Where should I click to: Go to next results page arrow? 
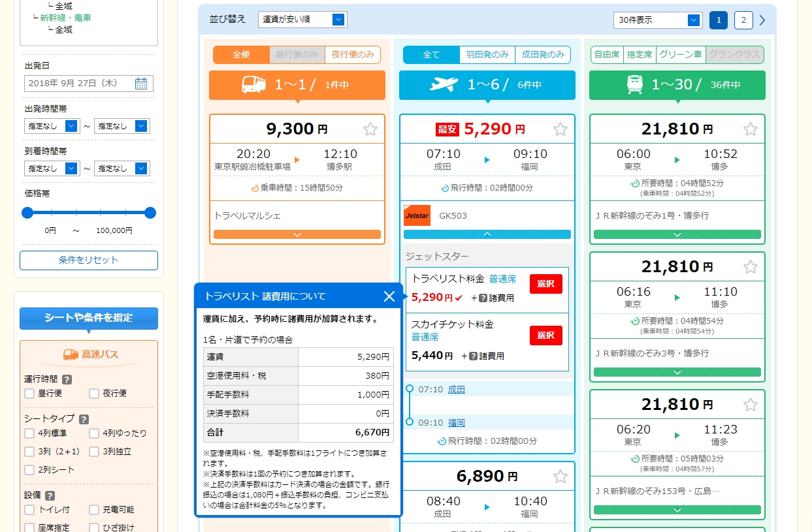762,20
